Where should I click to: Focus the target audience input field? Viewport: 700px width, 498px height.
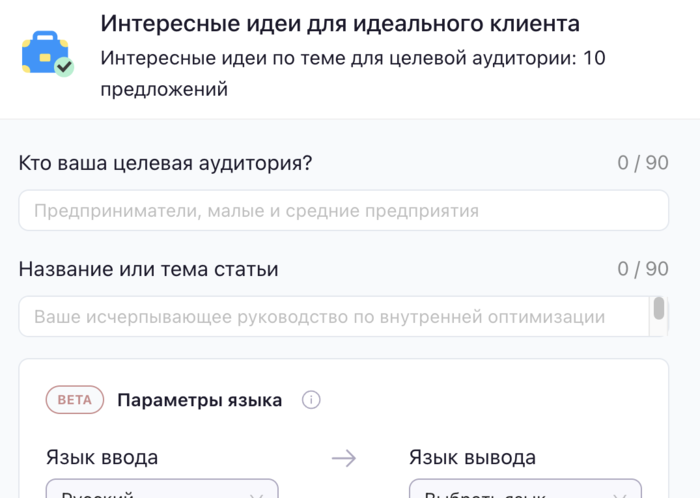tap(343, 211)
